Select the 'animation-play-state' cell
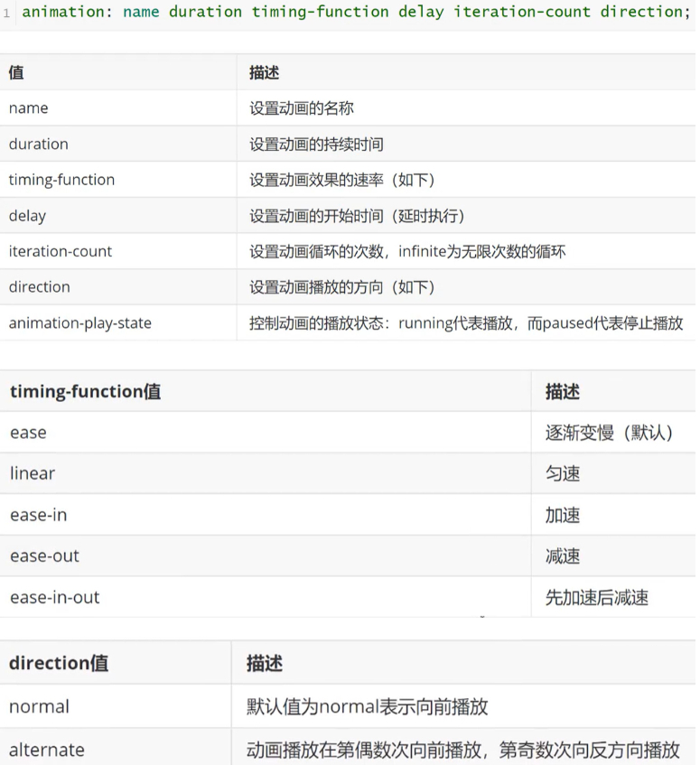700x765 pixels. click(80, 323)
